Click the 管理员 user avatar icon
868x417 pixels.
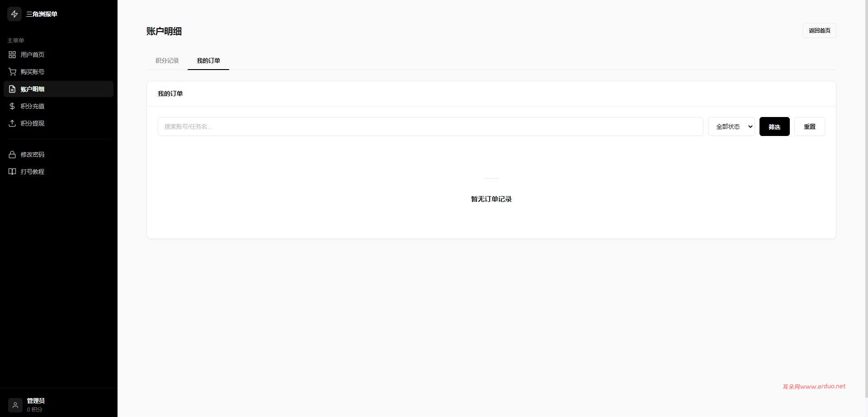15,405
